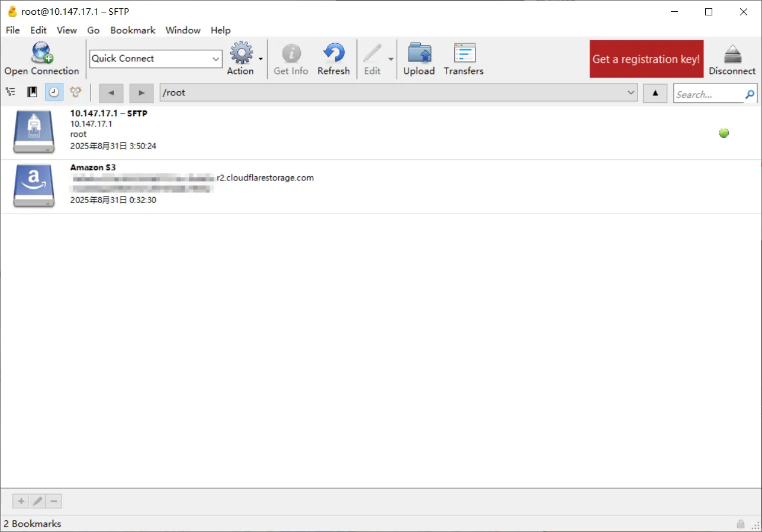Go to the parent folder using up arrow
The width and height of the screenshot is (762, 532).
[655, 93]
